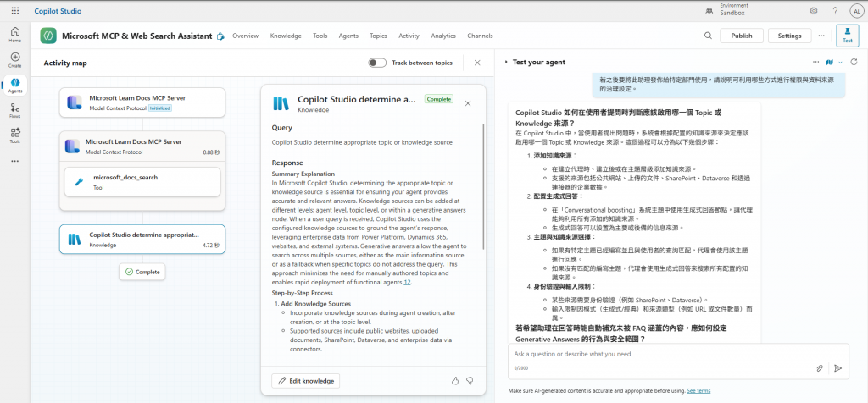Open the sidebar more options ellipsis
Viewport: 868px width, 403px height.
[15, 161]
